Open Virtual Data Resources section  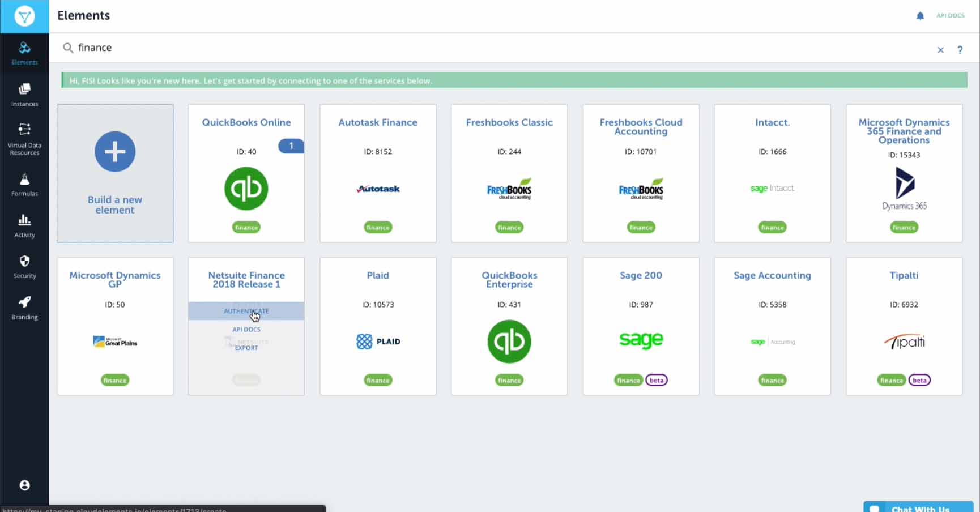(24, 139)
